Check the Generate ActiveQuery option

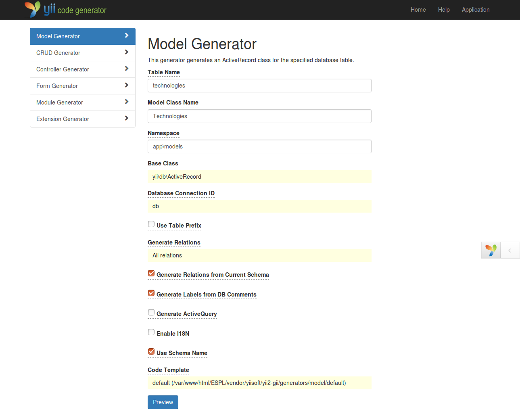click(151, 312)
